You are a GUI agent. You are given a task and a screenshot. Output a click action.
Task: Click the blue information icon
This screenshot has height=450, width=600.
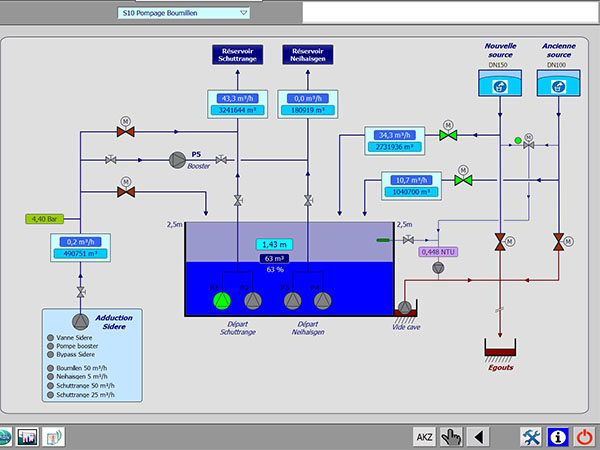(558, 437)
